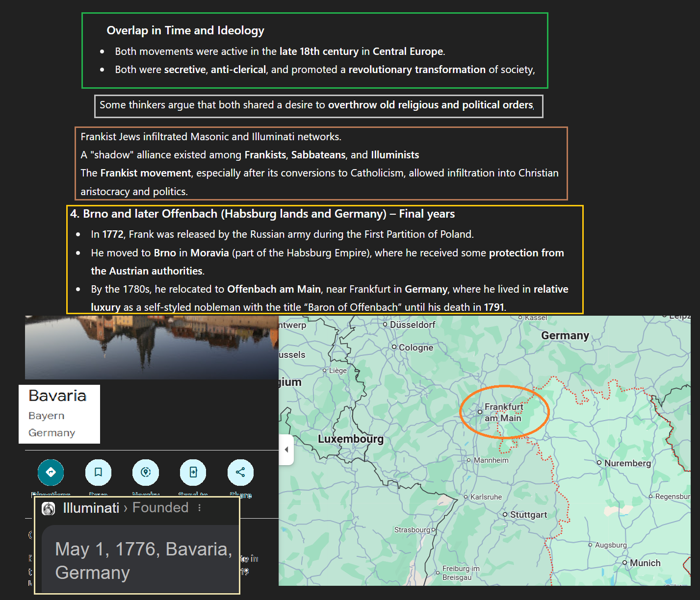Click the Send to phone icon button
The image size is (700, 600).
click(x=193, y=472)
